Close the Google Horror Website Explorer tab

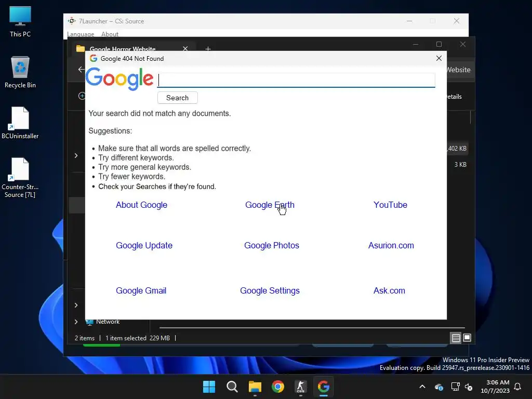pyautogui.click(x=185, y=48)
